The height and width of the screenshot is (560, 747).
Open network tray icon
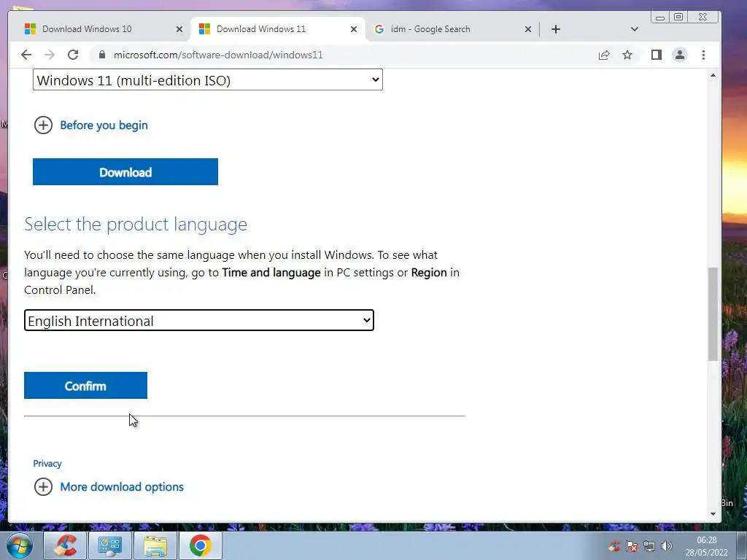[649, 545]
